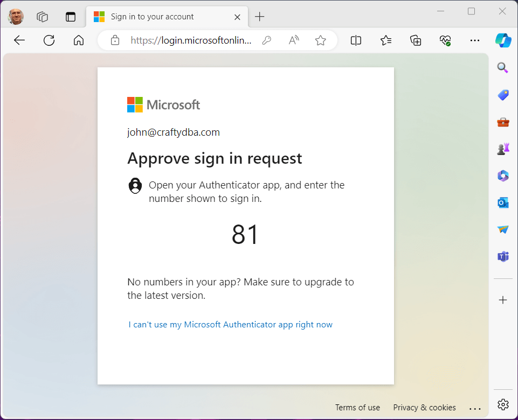Open the Workspaces icon

(42, 17)
